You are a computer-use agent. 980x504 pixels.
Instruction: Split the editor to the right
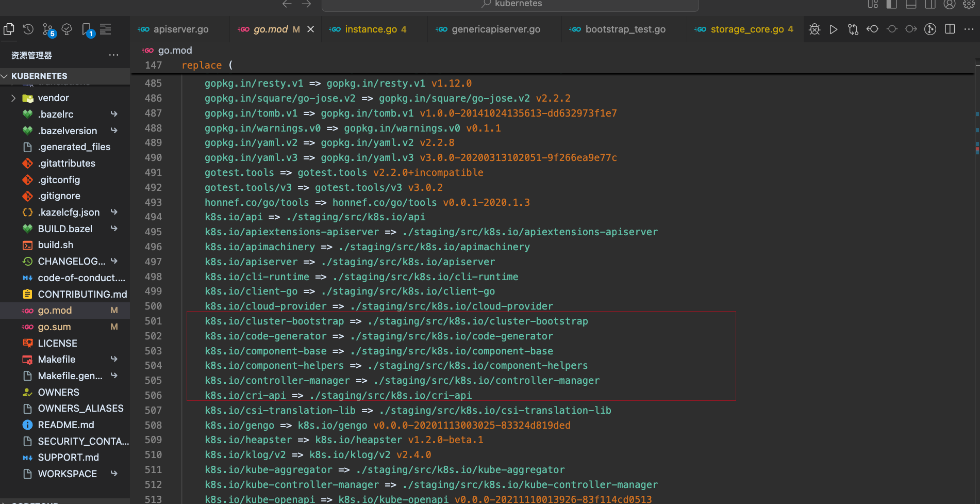(x=950, y=29)
